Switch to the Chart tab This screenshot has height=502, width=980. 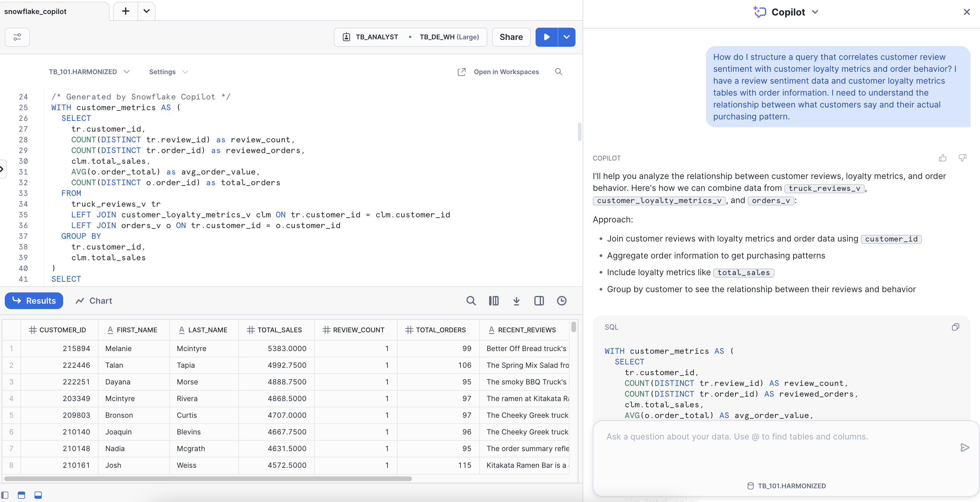[x=94, y=300]
